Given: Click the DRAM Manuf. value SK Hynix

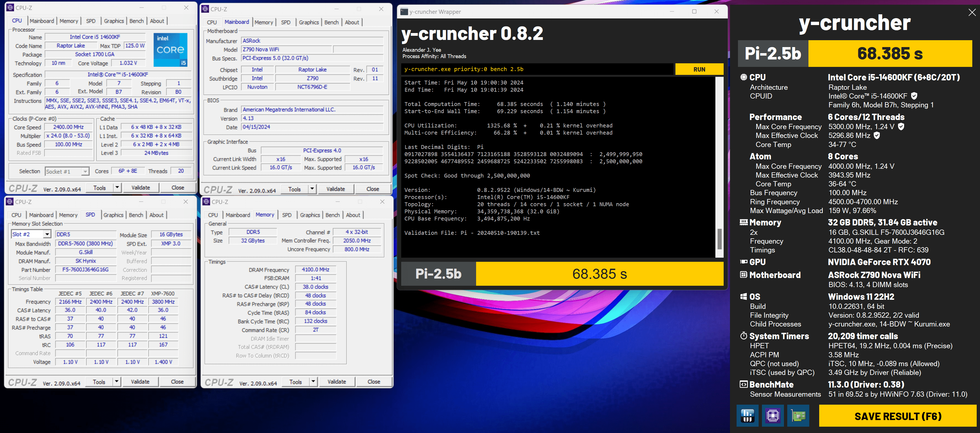Looking at the screenshot, I should pos(86,261).
